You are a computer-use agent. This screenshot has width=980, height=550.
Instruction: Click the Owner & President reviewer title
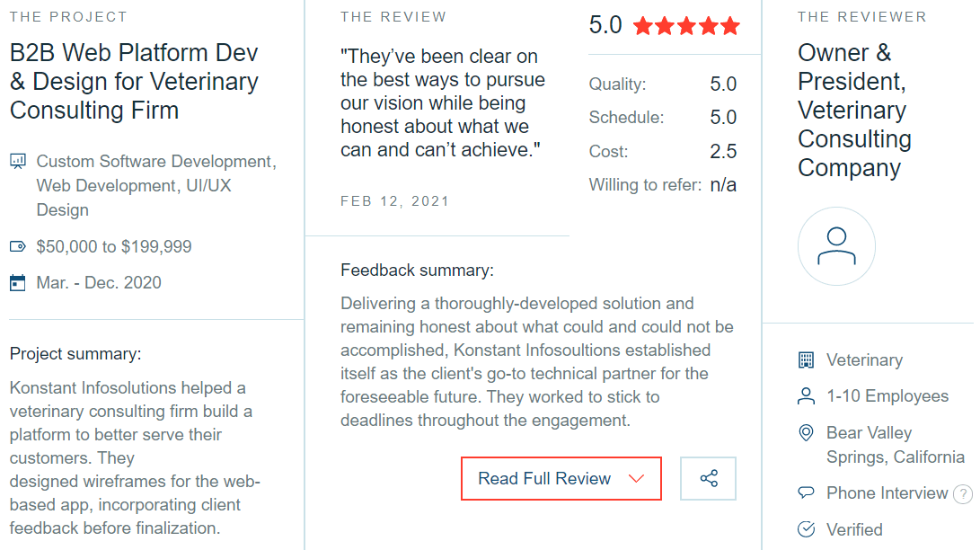click(854, 110)
